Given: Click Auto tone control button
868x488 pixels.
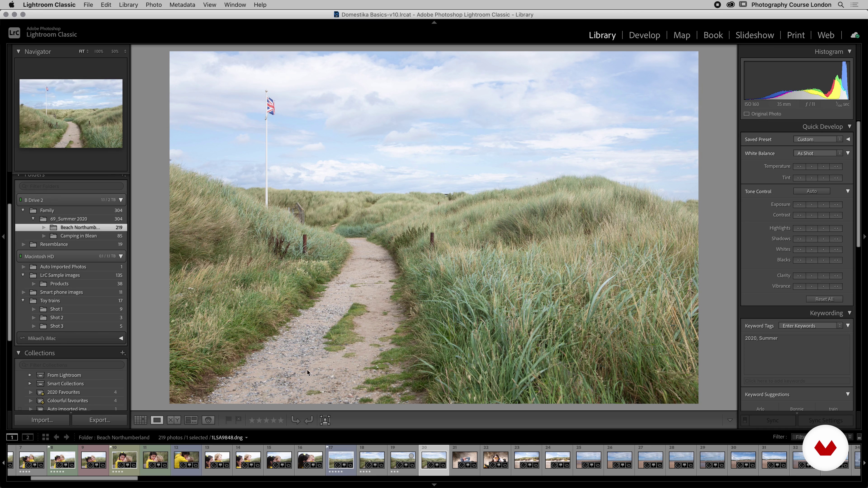Looking at the screenshot, I should pos(811,191).
